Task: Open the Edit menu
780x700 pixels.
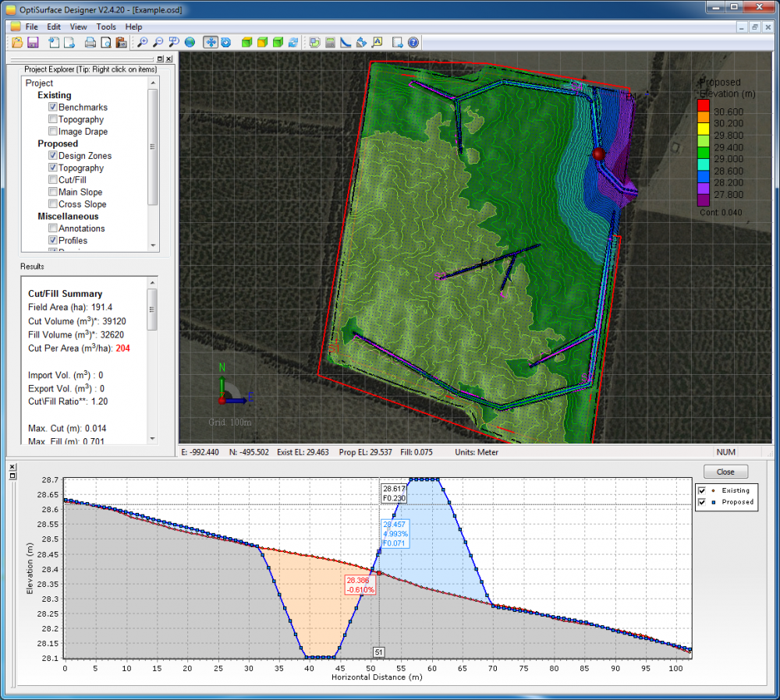Action: pyautogui.click(x=54, y=27)
